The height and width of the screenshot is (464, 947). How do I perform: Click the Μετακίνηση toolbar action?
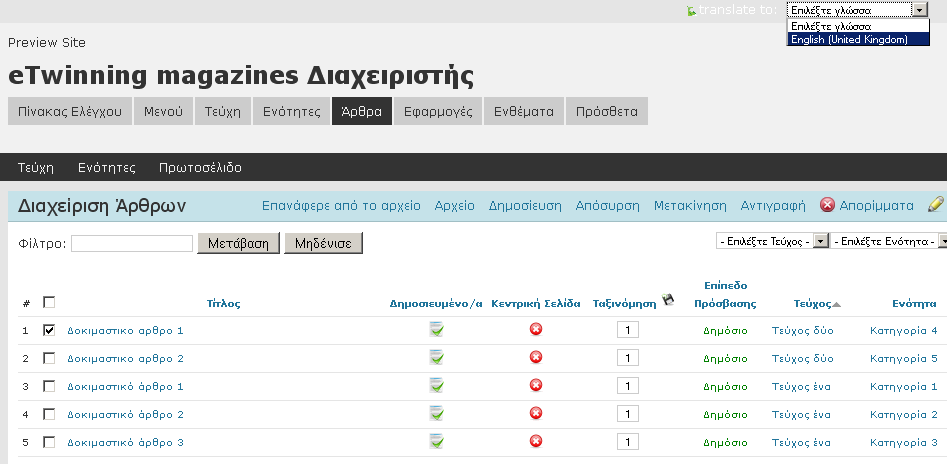coord(690,205)
